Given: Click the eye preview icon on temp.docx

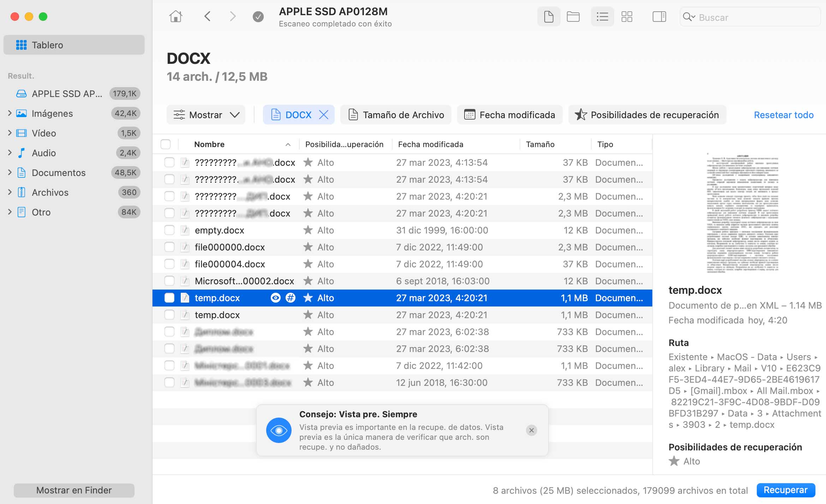Looking at the screenshot, I should [x=275, y=298].
